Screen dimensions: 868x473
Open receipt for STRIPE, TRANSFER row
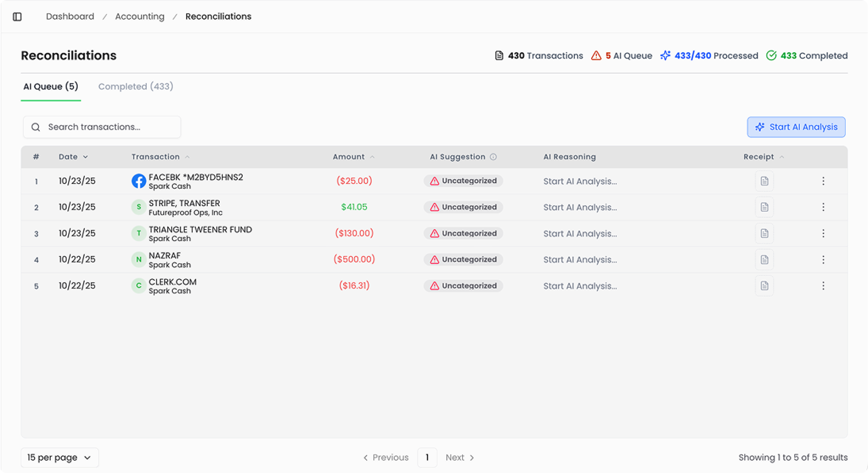tap(764, 207)
